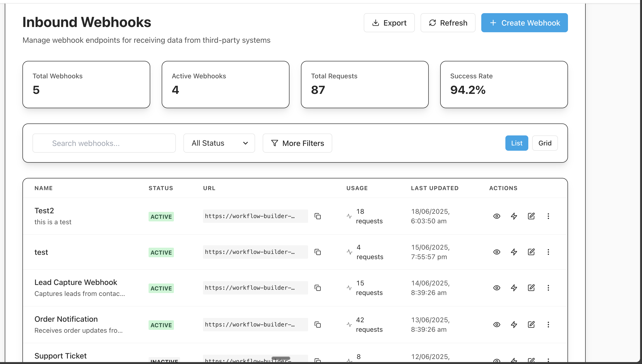642x364 pixels.
Task: Expand the More Filters options
Action: coord(297,143)
